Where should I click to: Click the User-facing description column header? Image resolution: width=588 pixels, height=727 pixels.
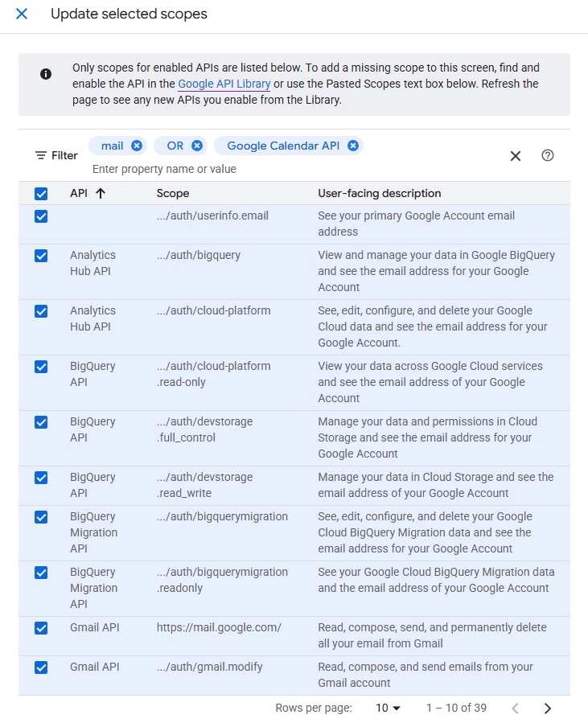coord(379,193)
